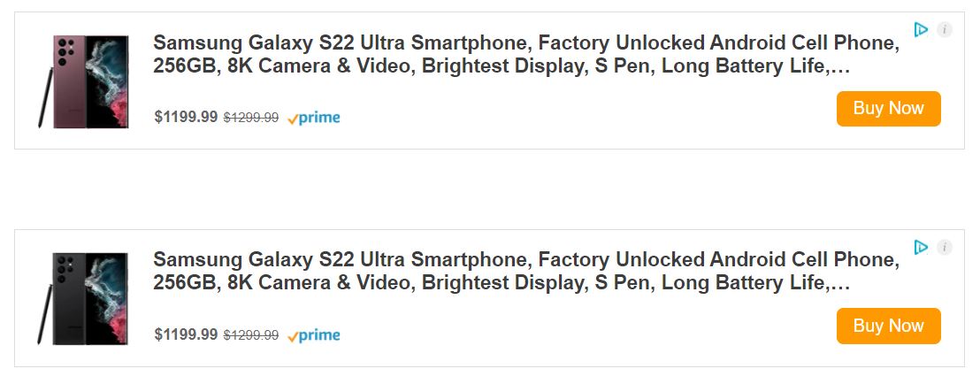Click the AdChoices triangle icon on the burgundy phone ad
The height and width of the screenshot is (384, 980).
point(921,30)
